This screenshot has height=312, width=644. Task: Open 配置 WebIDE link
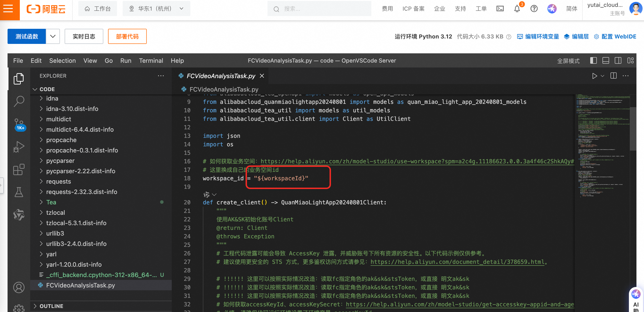[615, 37]
